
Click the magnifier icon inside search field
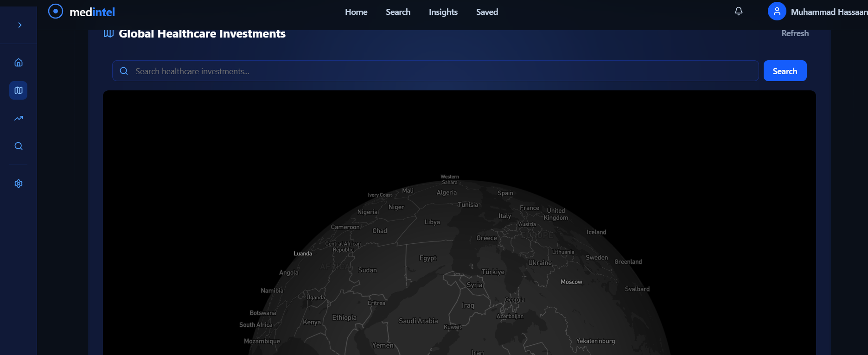point(124,71)
